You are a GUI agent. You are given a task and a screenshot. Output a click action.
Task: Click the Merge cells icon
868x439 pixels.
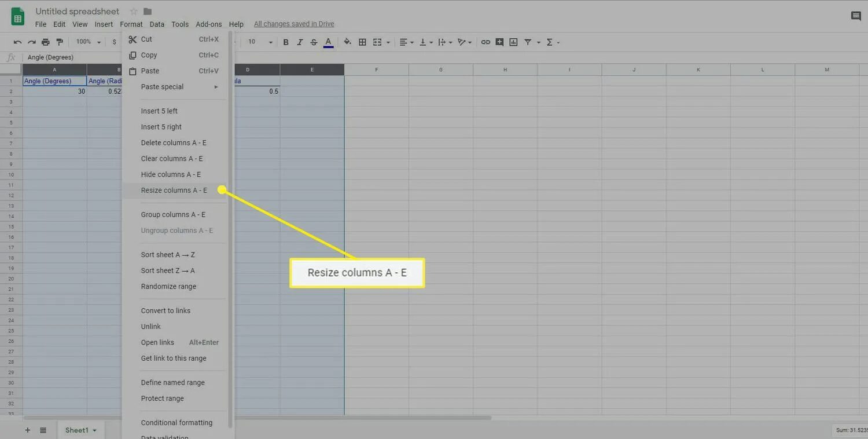pos(377,42)
